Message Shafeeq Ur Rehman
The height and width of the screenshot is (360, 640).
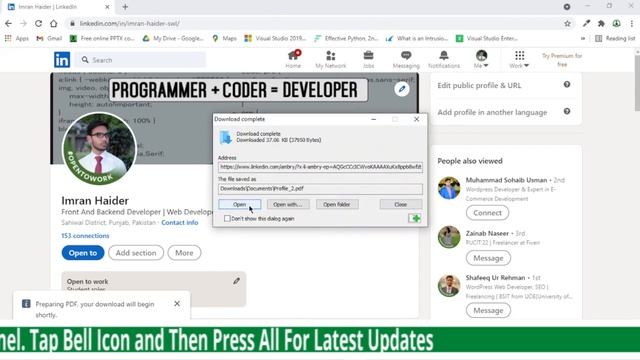pos(488,310)
